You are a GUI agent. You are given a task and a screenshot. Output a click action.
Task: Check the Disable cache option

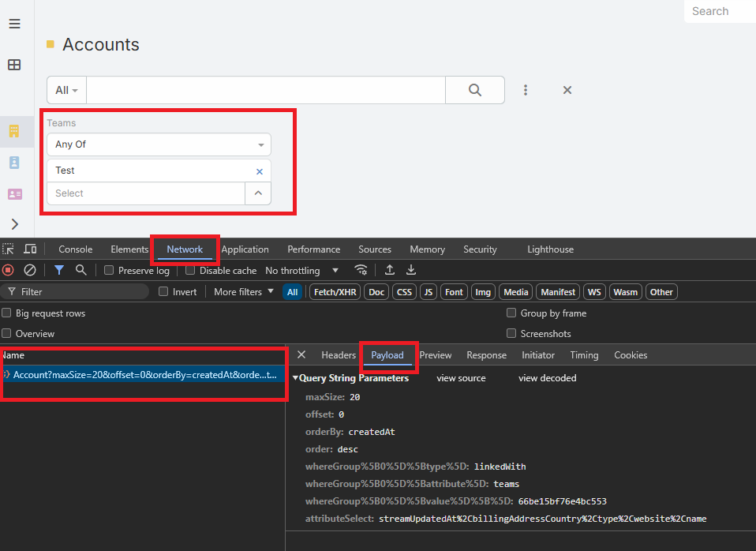click(x=191, y=270)
